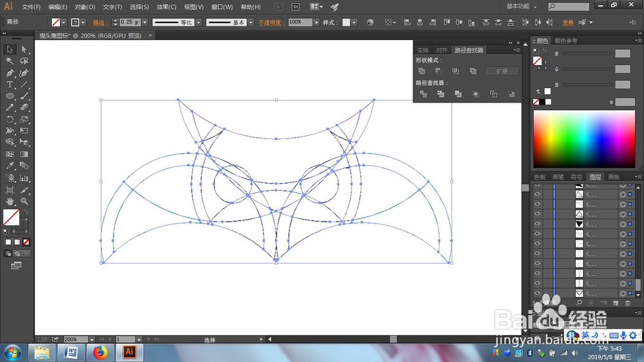This screenshot has height=362, width=644.
Task: Delete the selection with the Layers trash icon
Action: [x=627, y=303]
